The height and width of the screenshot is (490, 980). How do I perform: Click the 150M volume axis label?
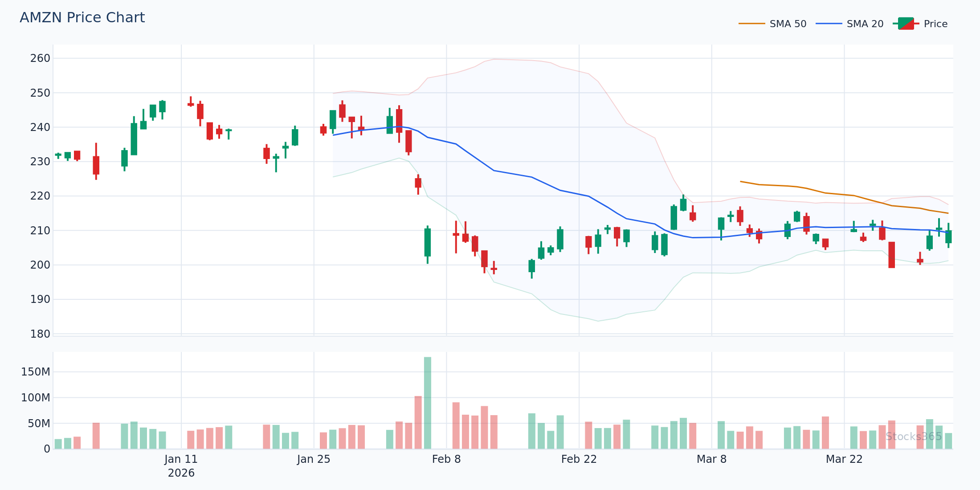(x=36, y=372)
